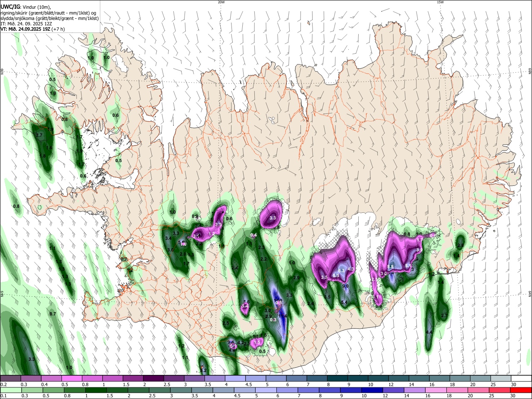Select the light pink swatch between 16 and 18
This screenshot has width=532, height=399.
tap(436, 390)
